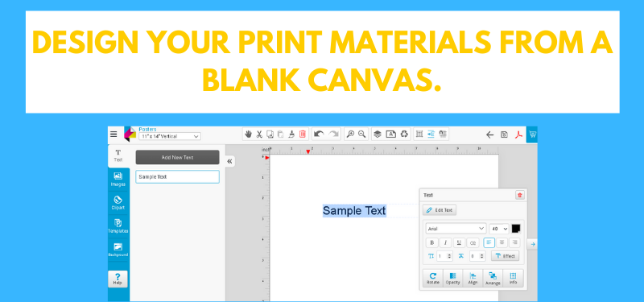
Task: Click the Arrange button
Action: (493, 278)
